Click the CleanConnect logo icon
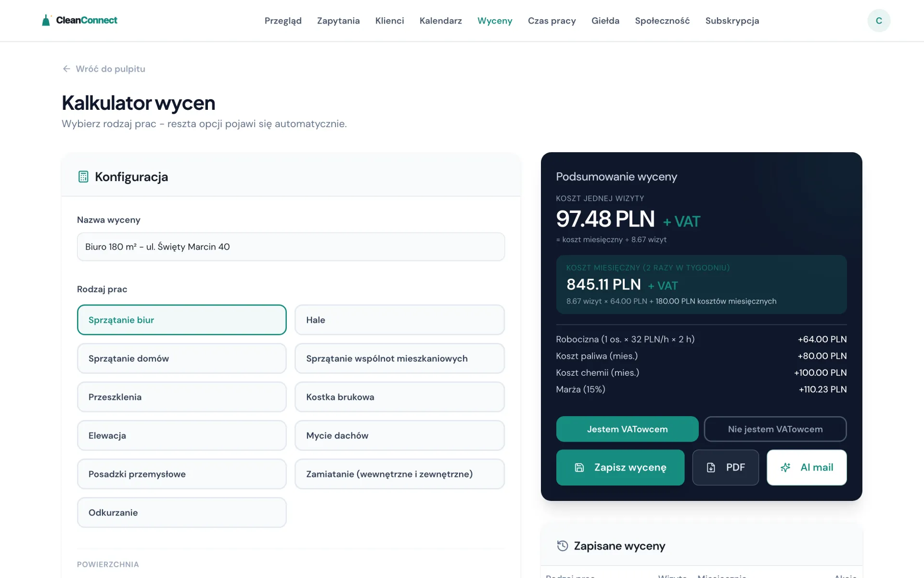Viewport: 924px width, 578px height. 46,20
